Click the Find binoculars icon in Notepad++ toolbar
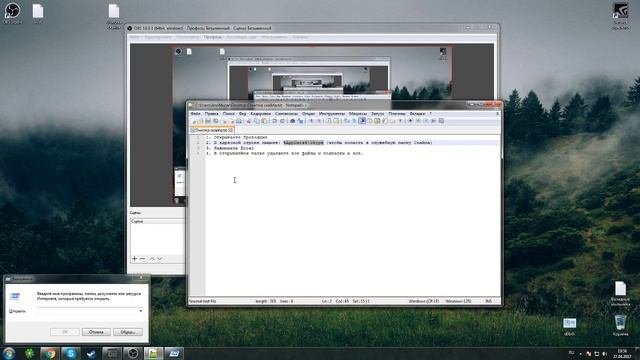The width and height of the screenshot is (640, 360). (x=292, y=121)
